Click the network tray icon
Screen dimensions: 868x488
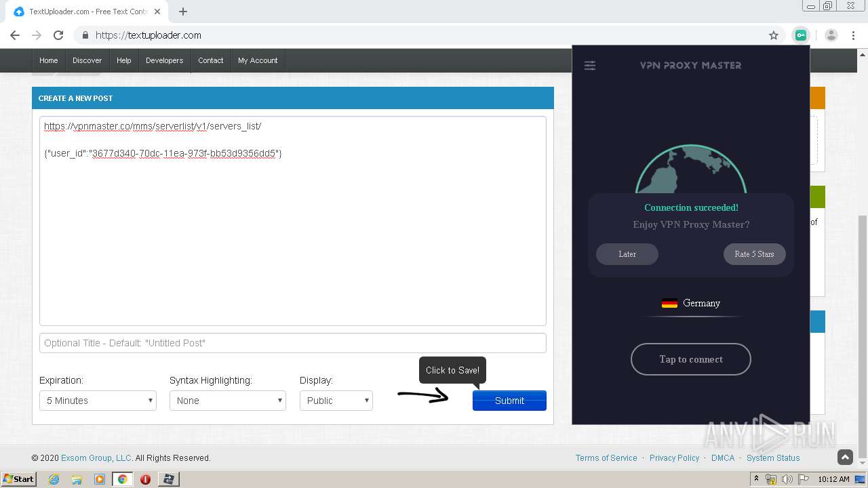tap(771, 479)
